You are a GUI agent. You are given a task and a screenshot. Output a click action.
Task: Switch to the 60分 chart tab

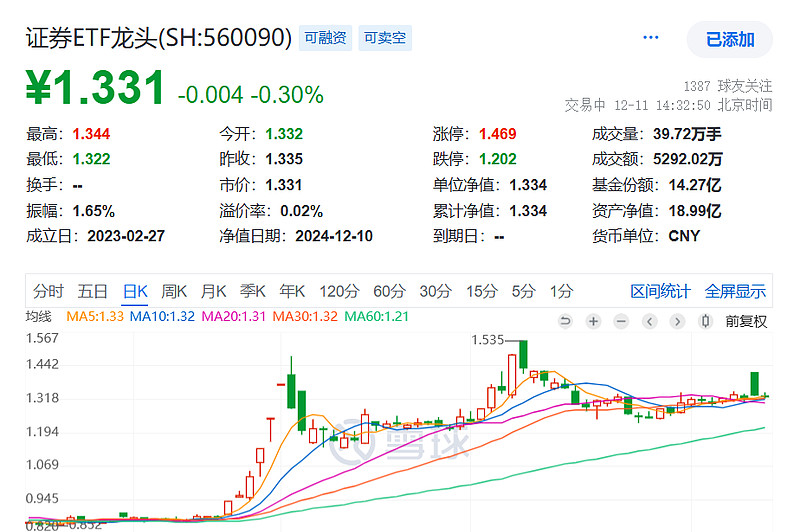(389, 291)
